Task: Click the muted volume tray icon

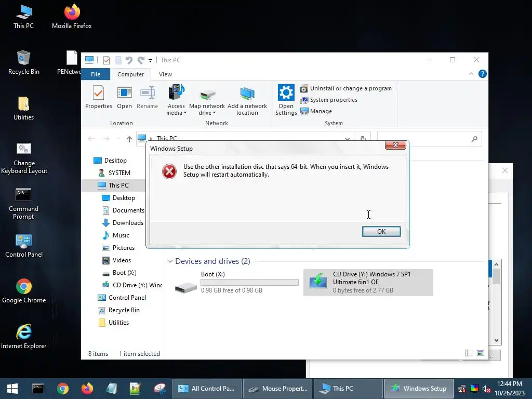Action: click(486, 389)
